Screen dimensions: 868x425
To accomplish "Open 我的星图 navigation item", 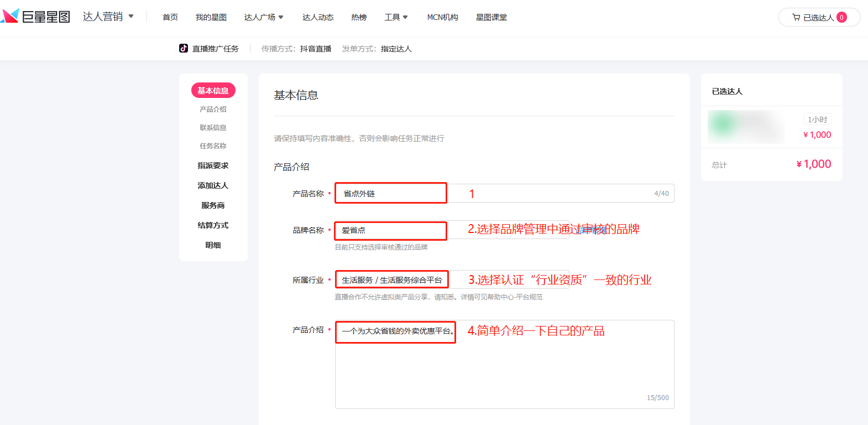I will tap(211, 17).
